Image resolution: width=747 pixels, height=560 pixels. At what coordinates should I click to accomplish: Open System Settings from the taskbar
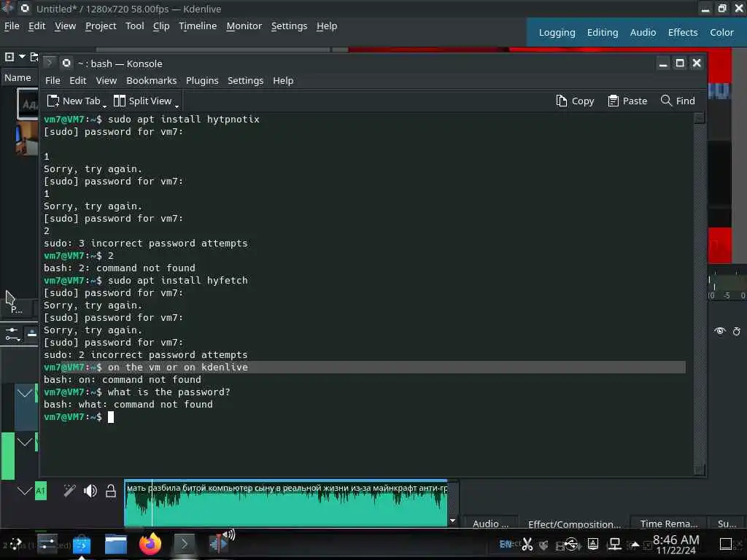point(47,544)
